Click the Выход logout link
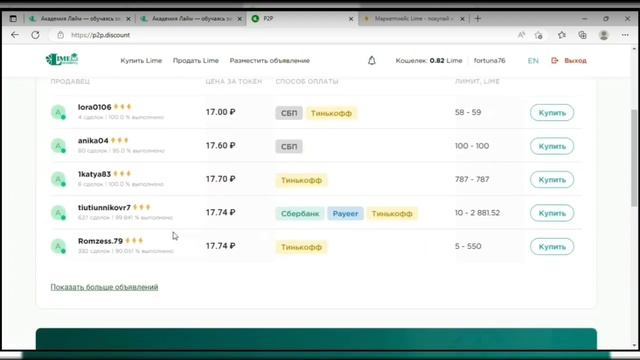 pos(576,61)
